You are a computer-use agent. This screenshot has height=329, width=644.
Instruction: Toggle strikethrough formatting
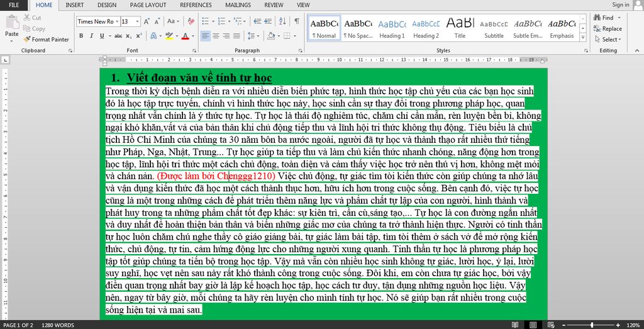118,36
